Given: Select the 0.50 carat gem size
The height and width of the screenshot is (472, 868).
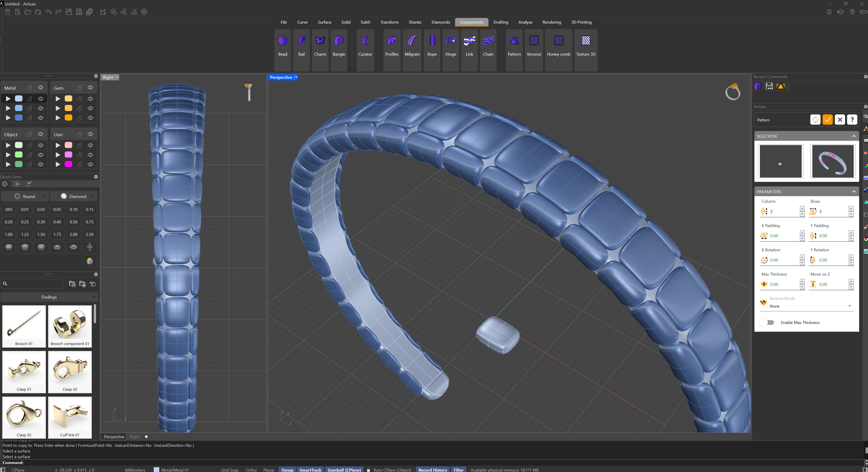Looking at the screenshot, I should click(x=73, y=222).
